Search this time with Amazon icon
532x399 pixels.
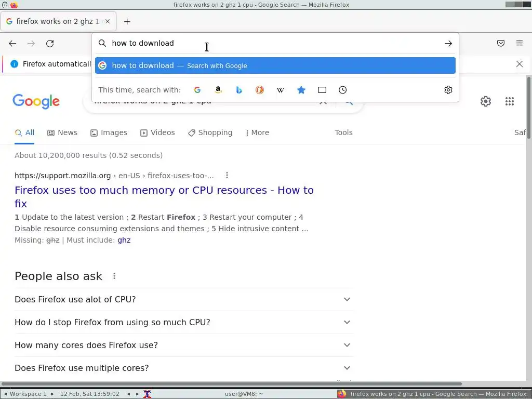tap(218, 90)
